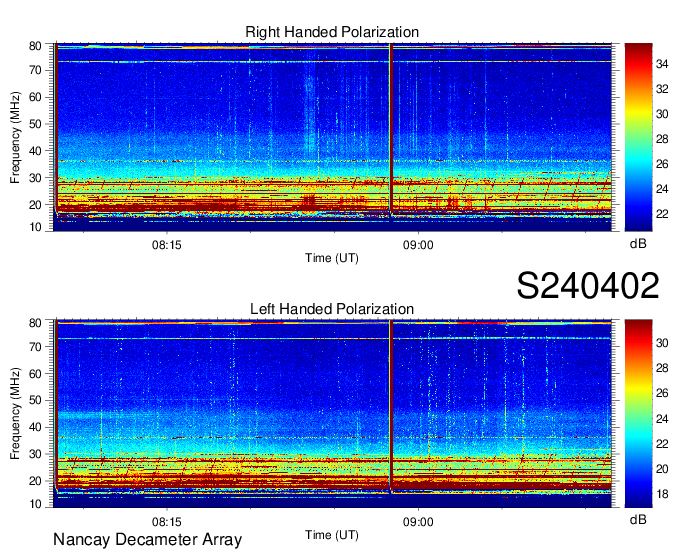This screenshot has height=552, width=680.
Task: Click the bottom plot's color bar
Action: pyautogui.click(x=638, y=414)
